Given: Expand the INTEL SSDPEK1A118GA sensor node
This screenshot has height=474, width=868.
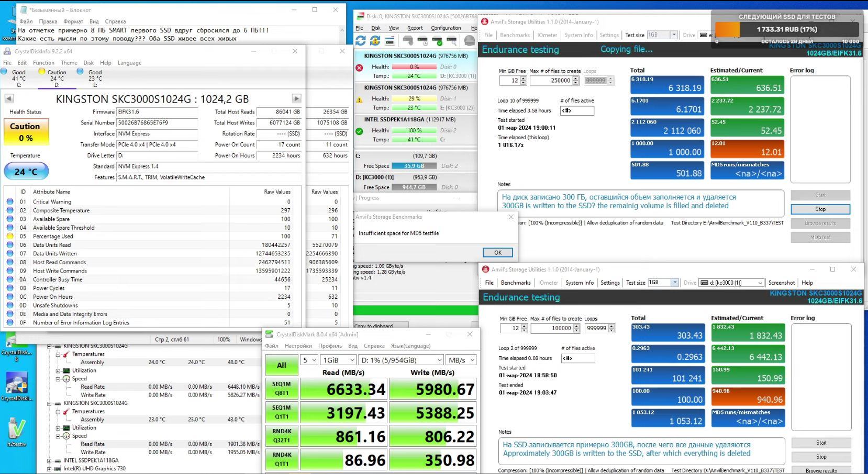Looking at the screenshot, I should [49, 460].
